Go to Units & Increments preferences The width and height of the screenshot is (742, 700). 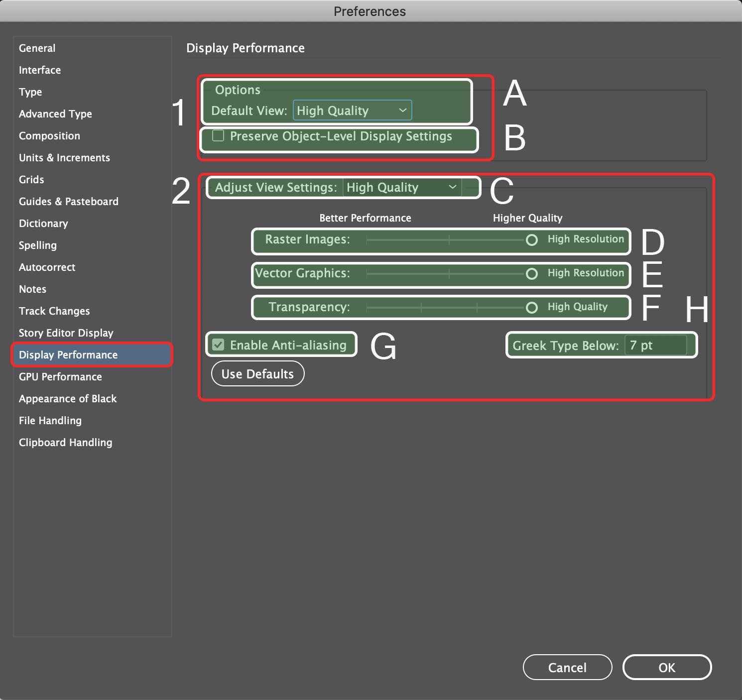[64, 158]
